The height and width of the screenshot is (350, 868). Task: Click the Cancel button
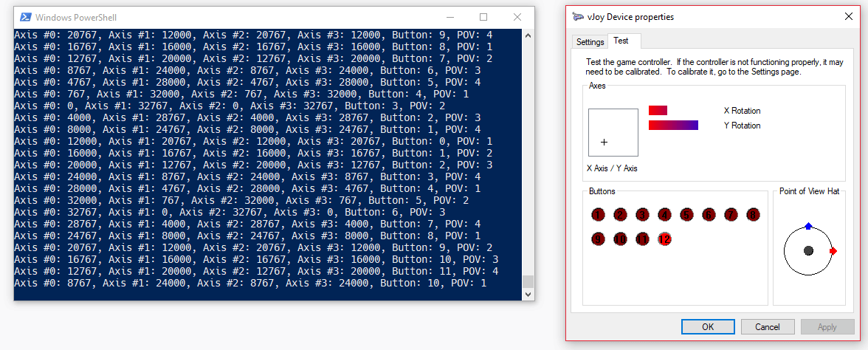point(768,326)
